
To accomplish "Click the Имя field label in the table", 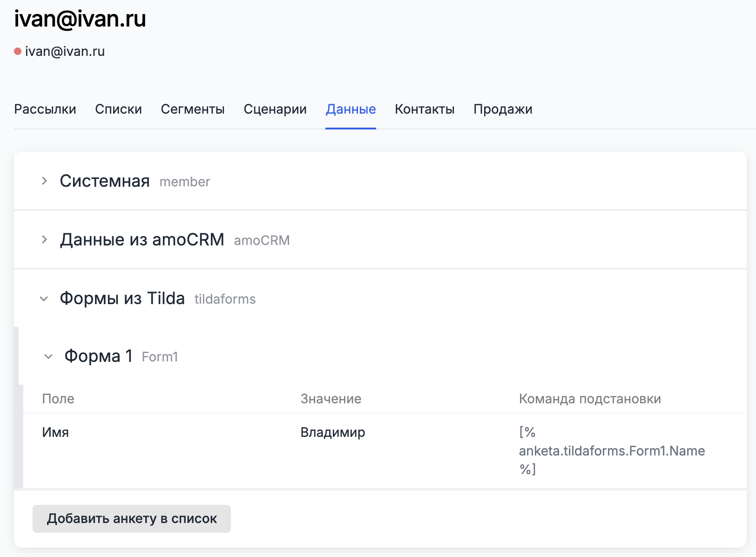I will (x=54, y=432).
